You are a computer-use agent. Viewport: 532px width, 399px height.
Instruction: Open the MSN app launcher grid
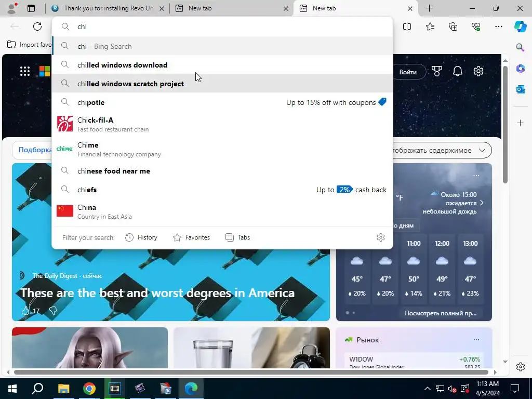click(25, 71)
